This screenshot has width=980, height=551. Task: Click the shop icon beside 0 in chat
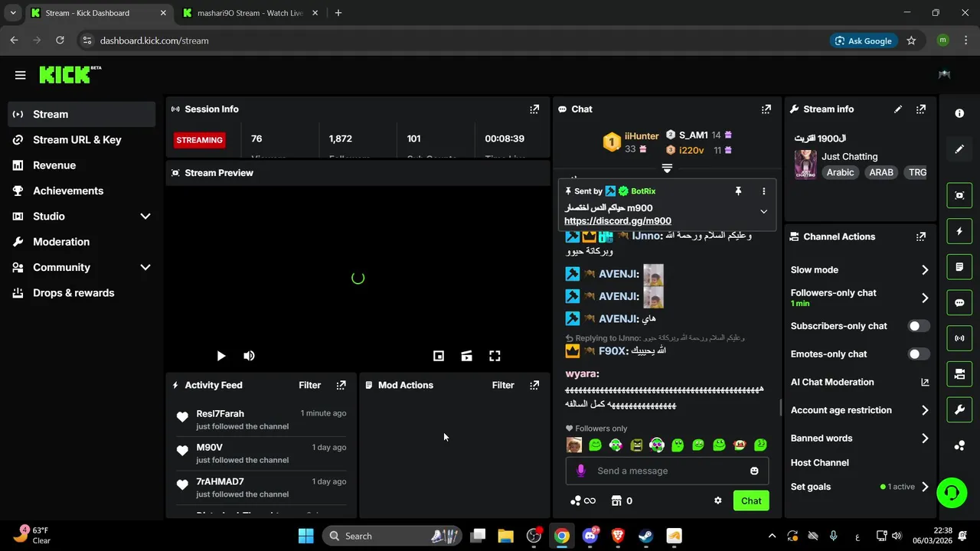coord(616,500)
